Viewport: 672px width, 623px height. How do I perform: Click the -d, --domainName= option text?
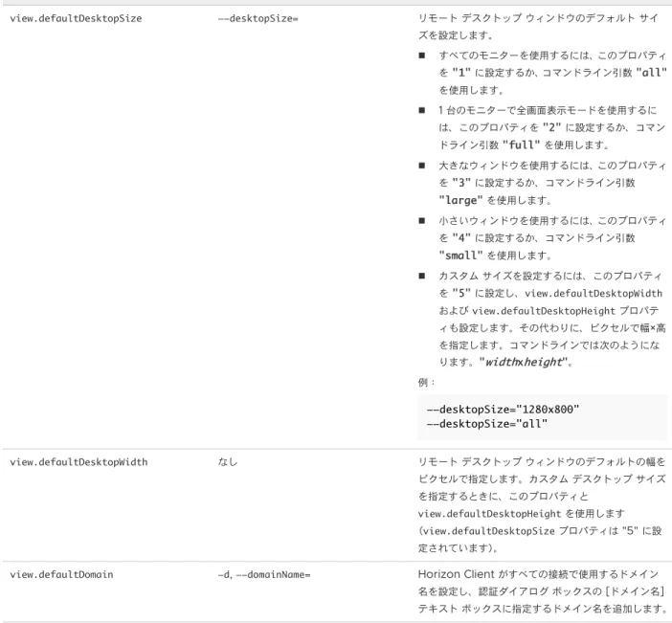(x=264, y=574)
